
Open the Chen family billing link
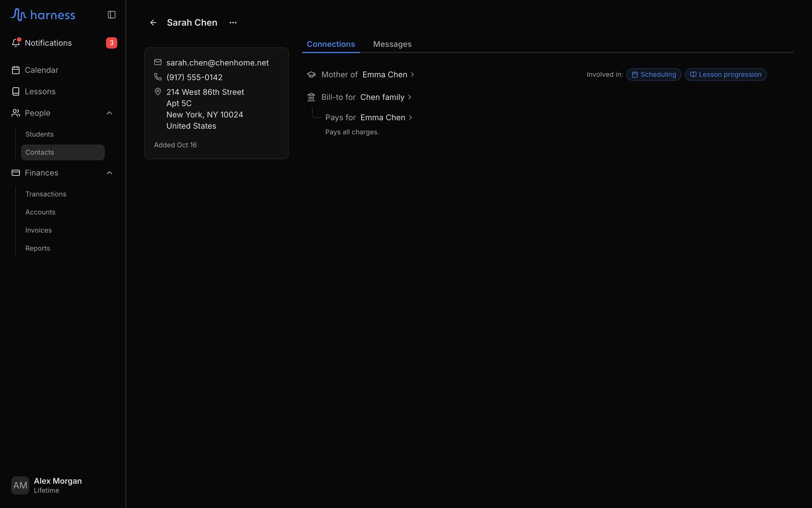386,97
